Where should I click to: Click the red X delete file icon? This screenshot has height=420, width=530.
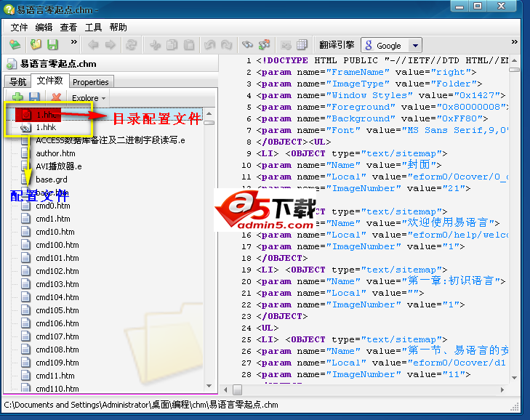click(x=56, y=97)
